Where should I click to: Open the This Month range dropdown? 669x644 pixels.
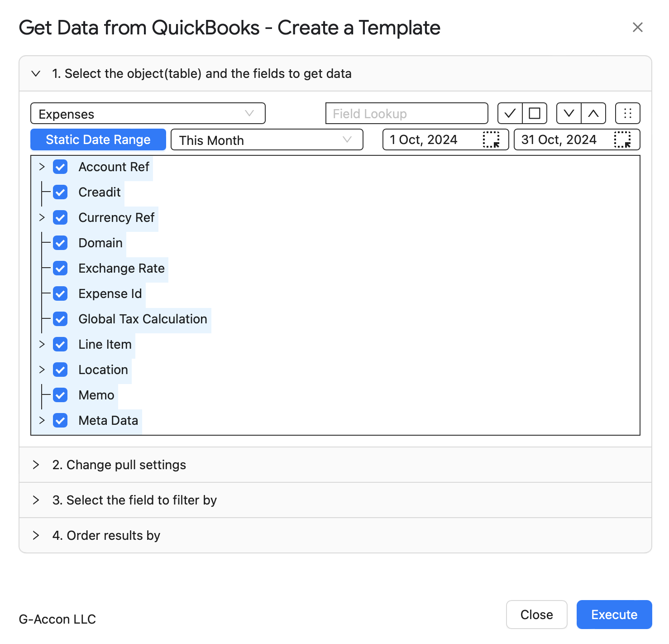pos(267,139)
